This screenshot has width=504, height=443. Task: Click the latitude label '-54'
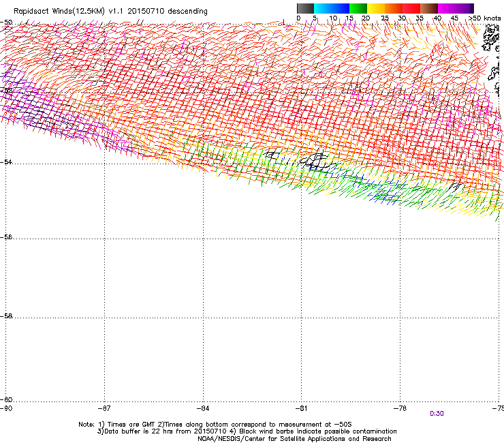(6, 162)
